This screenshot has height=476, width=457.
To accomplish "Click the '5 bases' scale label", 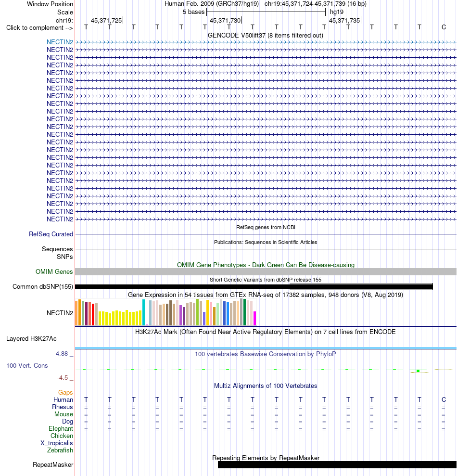I will click(x=193, y=12).
